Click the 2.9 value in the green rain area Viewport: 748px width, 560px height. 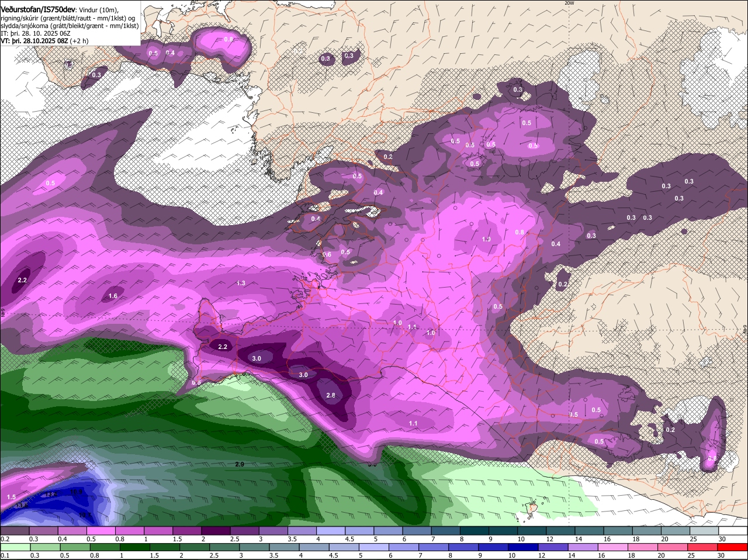[x=240, y=464]
